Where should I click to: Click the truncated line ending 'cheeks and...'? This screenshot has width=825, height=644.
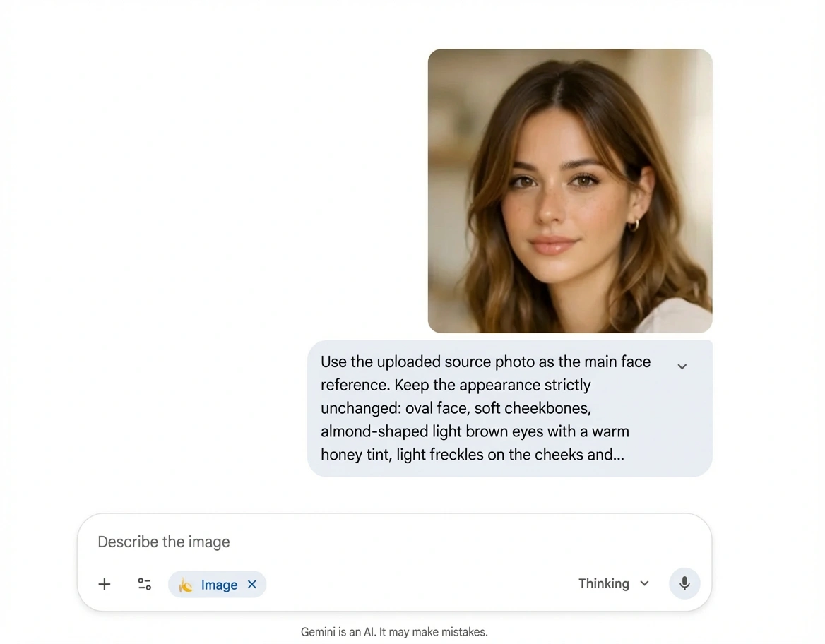tap(472, 455)
